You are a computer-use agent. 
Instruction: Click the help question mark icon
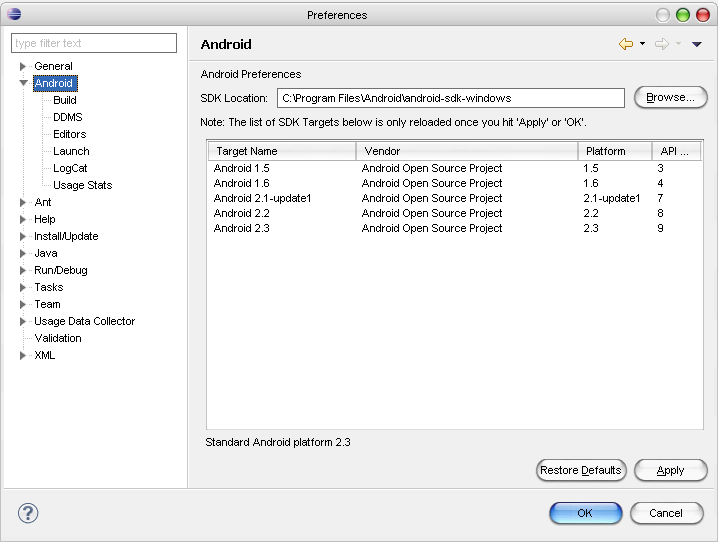point(28,513)
